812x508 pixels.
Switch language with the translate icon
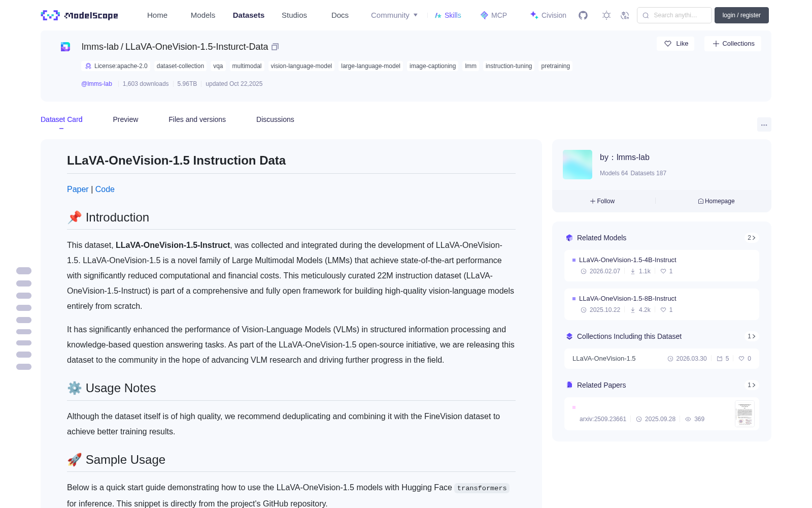(x=625, y=15)
